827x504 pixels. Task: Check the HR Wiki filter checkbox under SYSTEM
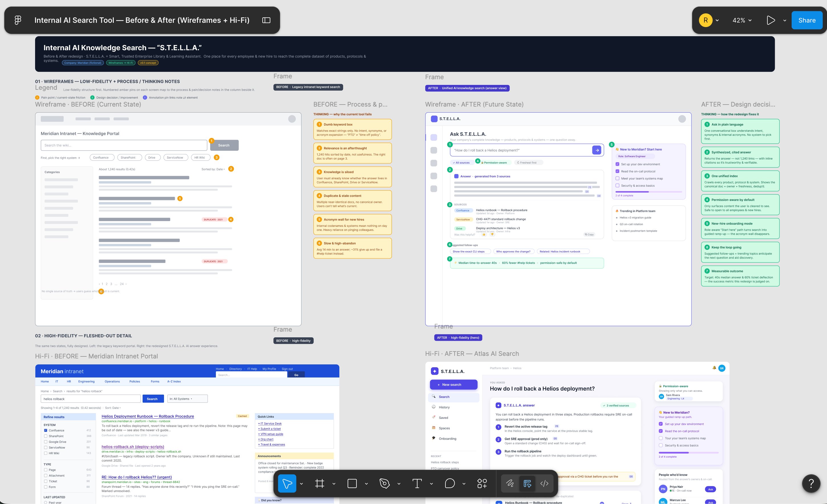tap(46, 453)
